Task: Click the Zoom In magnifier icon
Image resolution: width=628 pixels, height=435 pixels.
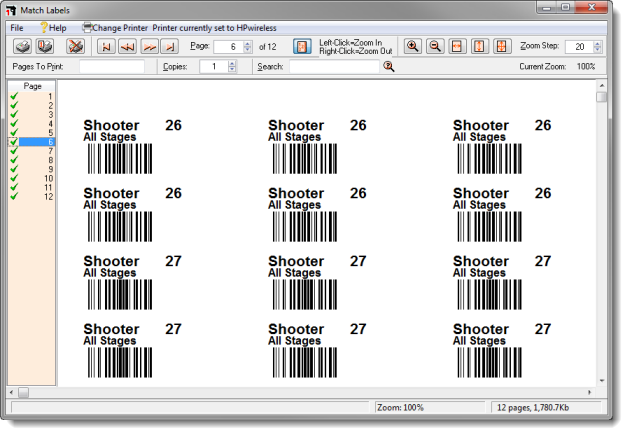Action: click(413, 46)
